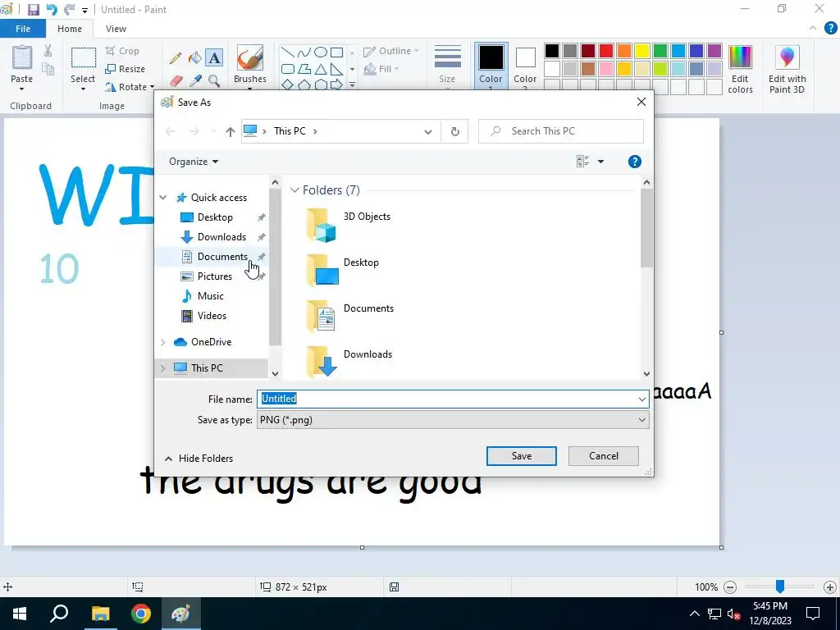Screen dimensions: 840x630
Task: Click the Color 2 button
Action: pyautogui.click(x=525, y=65)
